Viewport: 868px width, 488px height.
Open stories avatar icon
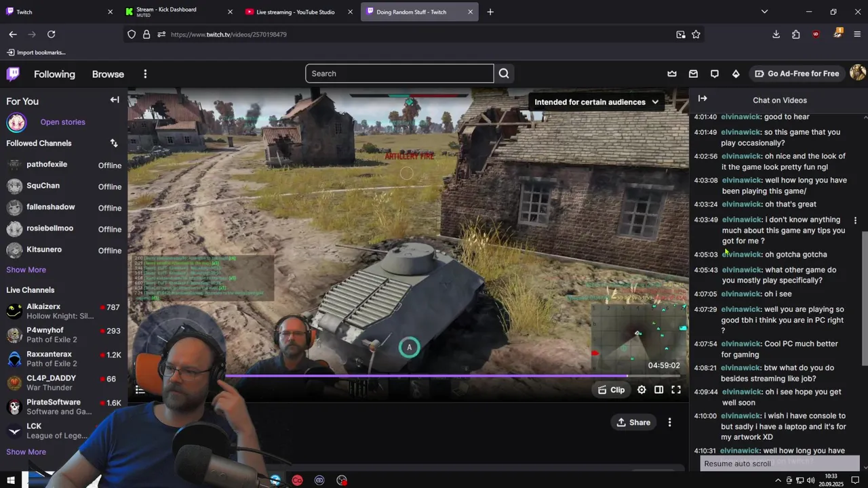(16, 122)
